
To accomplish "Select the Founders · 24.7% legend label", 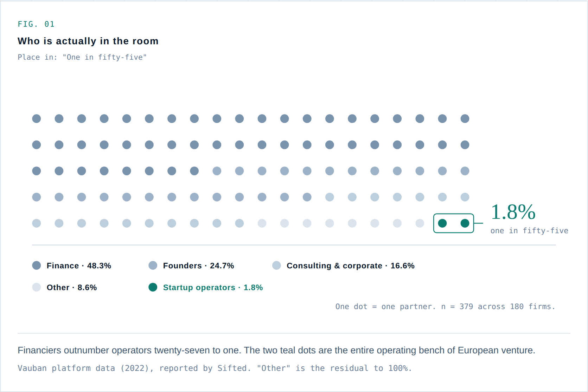I will [199, 266].
